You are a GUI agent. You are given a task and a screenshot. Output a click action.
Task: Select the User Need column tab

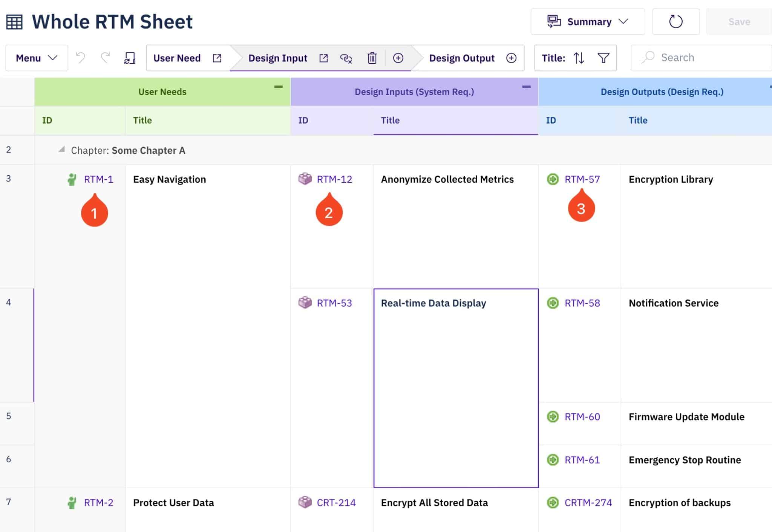coord(177,58)
